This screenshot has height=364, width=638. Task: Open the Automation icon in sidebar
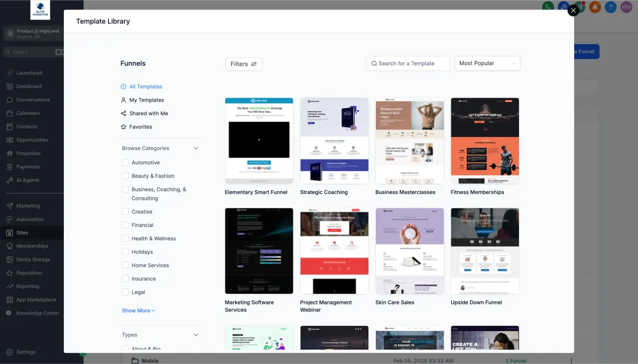(10, 219)
